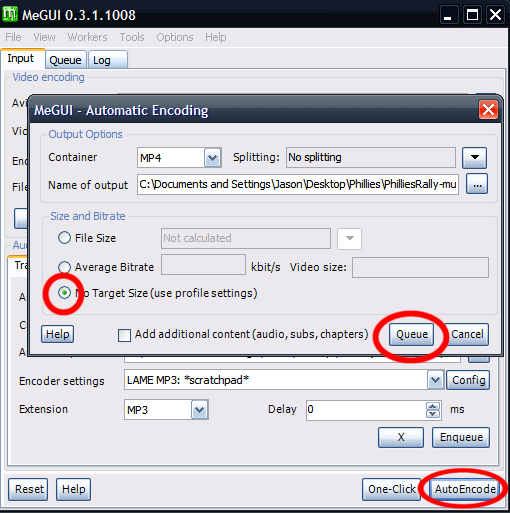Click the AutoEncode button
510x513 pixels.
pos(465,489)
